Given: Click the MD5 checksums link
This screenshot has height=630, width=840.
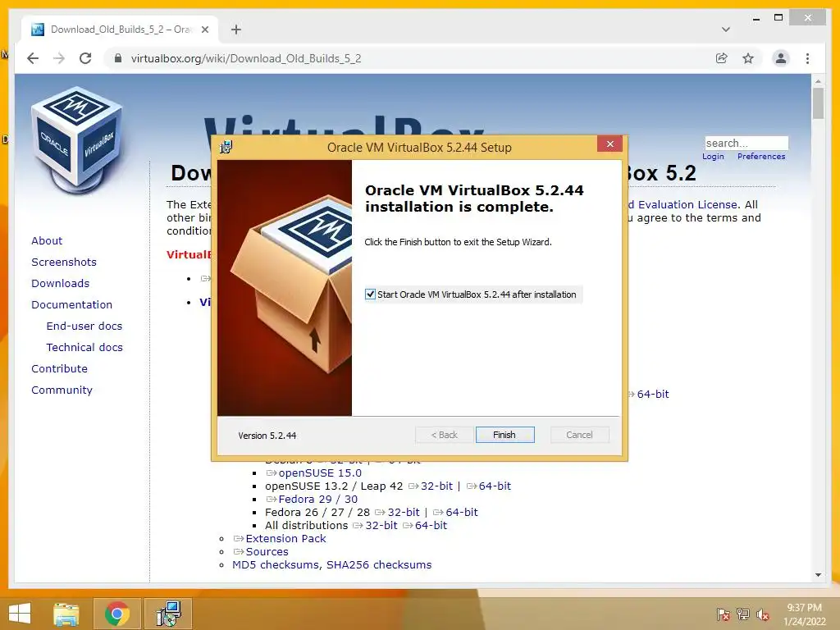Looking at the screenshot, I should (275, 564).
